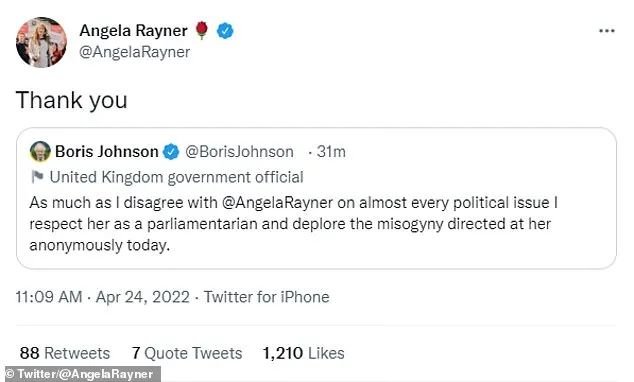This screenshot has width=634, height=382.
Task: View the 88 Retweets list
Action: (x=65, y=353)
